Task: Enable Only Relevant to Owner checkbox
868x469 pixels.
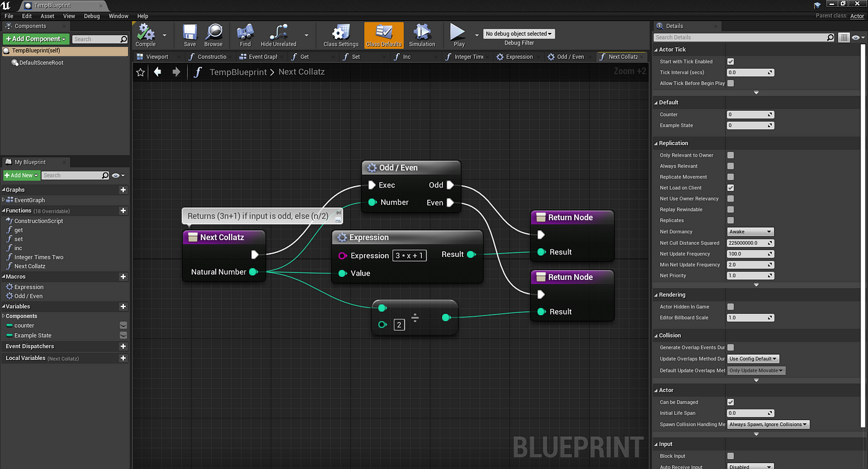Action: 730,155
